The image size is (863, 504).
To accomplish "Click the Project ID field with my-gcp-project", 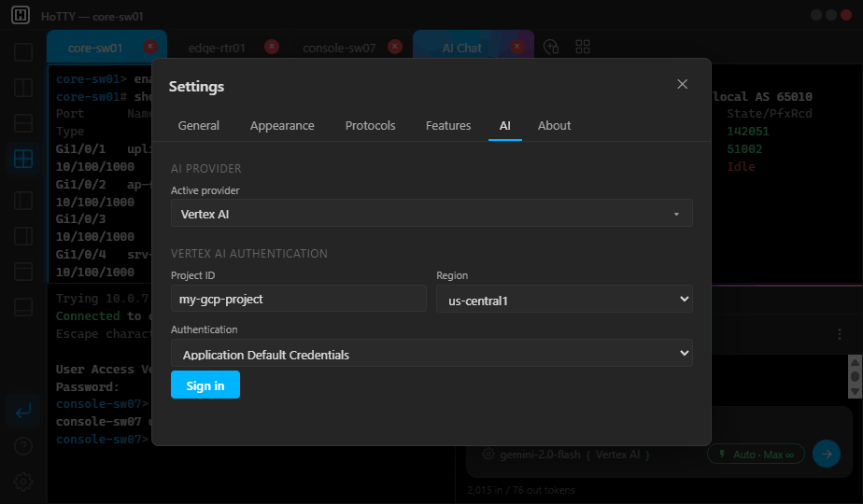I will pyautogui.click(x=299, y=299).
